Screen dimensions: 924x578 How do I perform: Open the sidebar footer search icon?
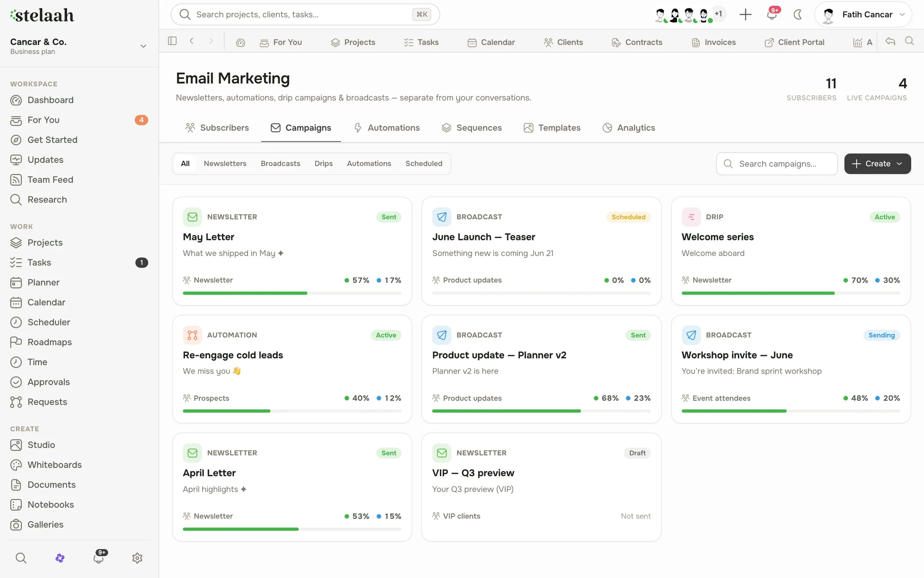pos(21,558)
